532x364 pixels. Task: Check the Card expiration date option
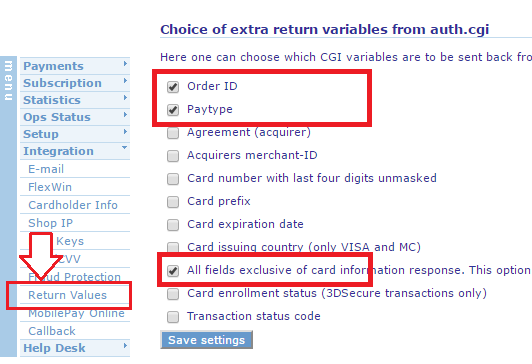point(173,225)
